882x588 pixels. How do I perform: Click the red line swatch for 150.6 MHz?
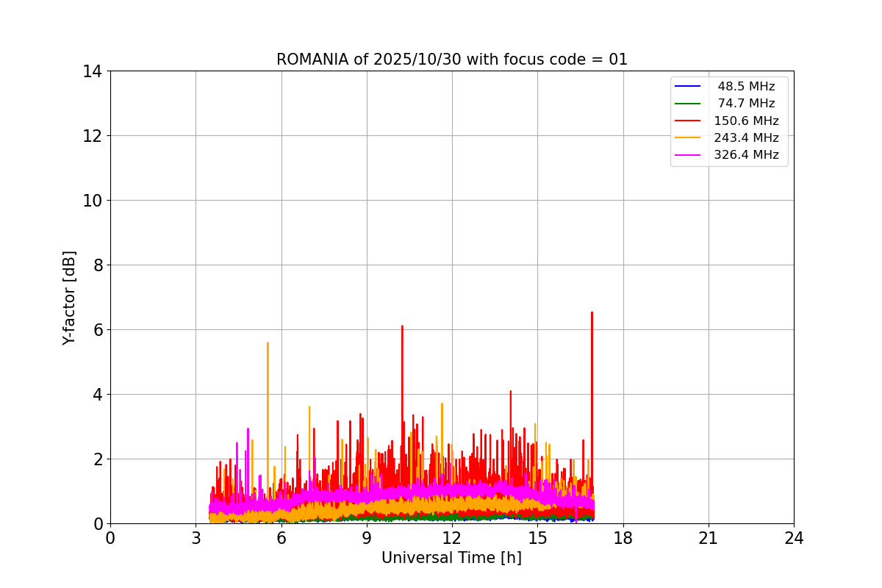point(688,121)
